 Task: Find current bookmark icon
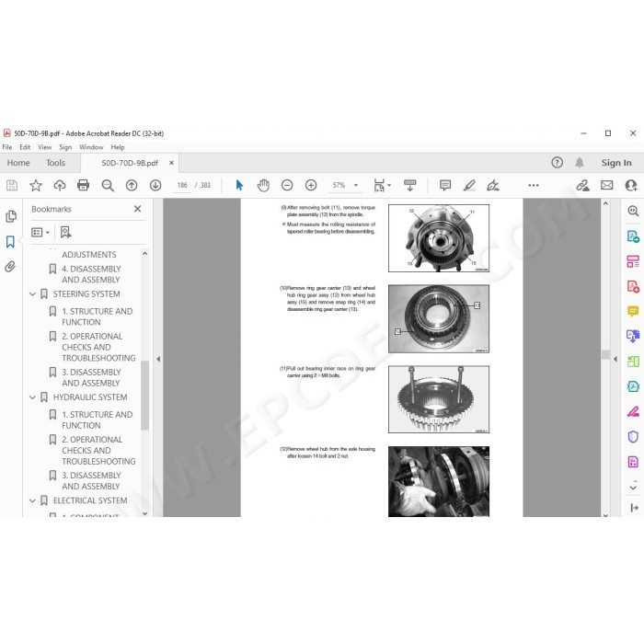pos(65,233)
